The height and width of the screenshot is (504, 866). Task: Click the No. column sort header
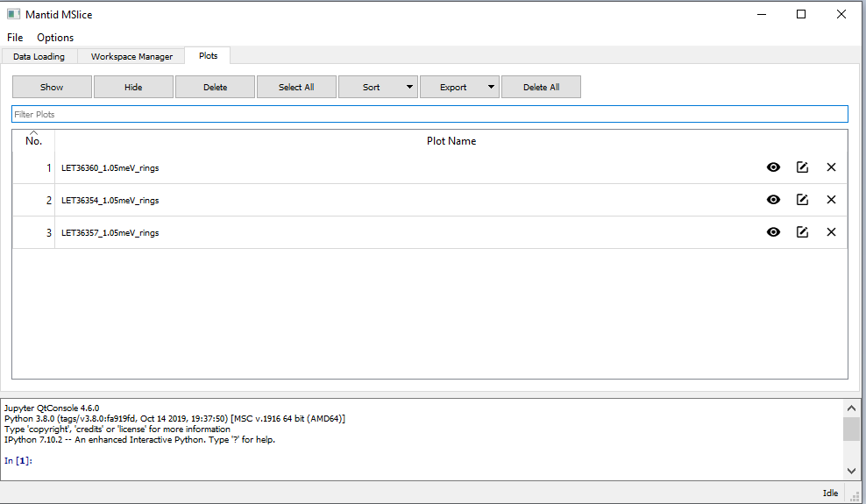(33, 140)
